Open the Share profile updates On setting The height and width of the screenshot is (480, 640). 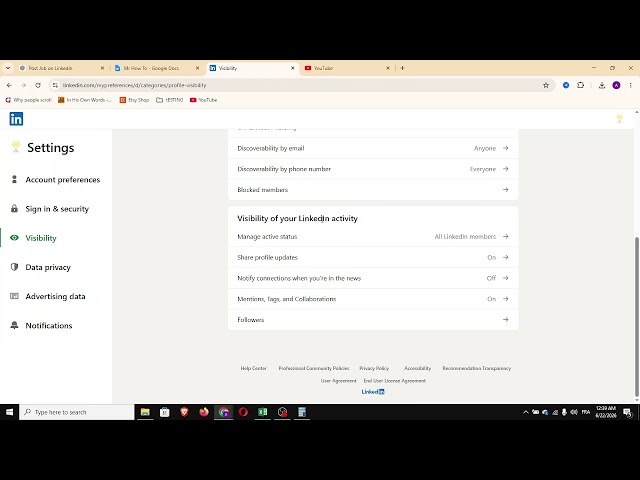[373, 258]
